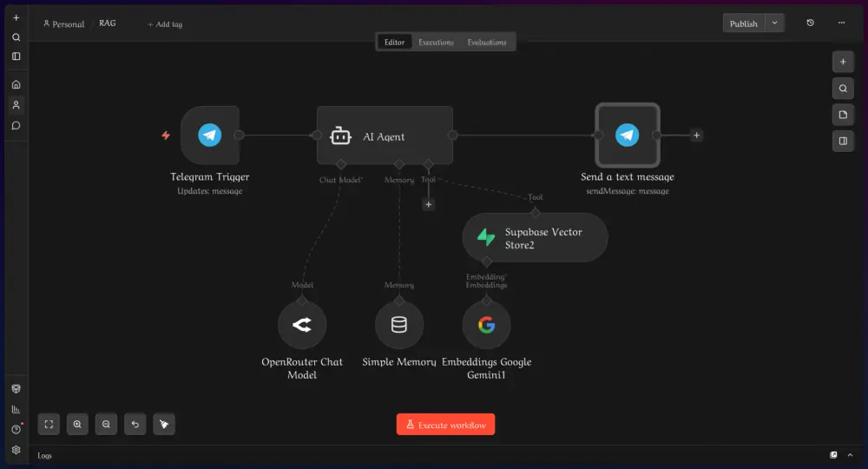Zoom out on the canvas
Image resolution: width=868 pixels, height=469 pixels.
click(x=106, y=424)
